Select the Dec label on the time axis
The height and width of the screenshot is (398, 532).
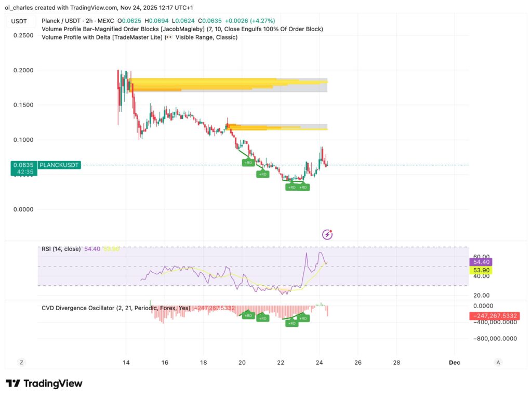point(455,362)
